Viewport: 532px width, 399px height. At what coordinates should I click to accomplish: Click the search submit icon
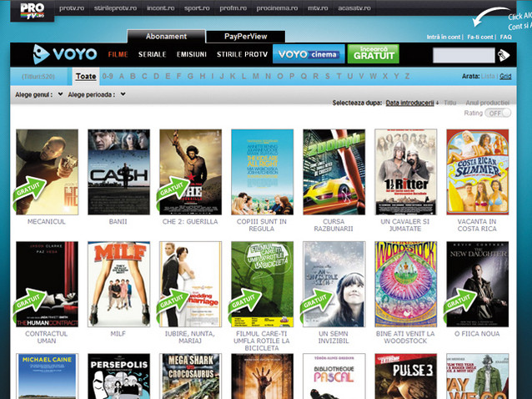(504, 55)
